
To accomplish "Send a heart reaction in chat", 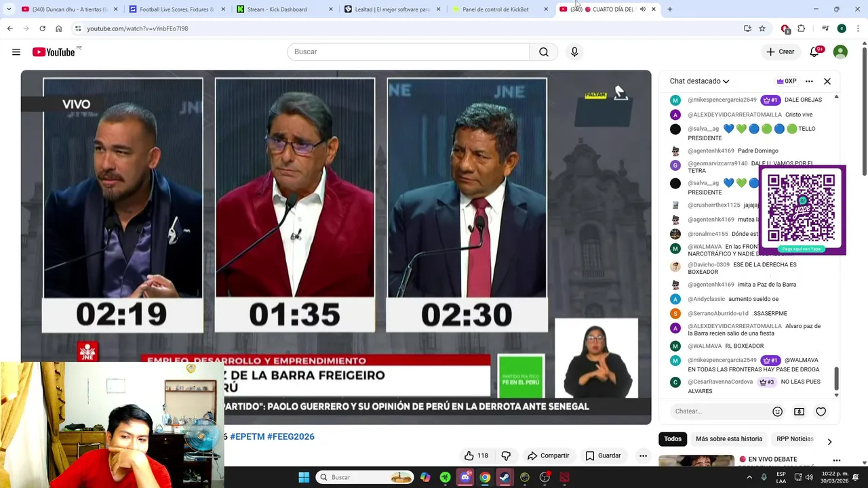I will tap(821, 411).
